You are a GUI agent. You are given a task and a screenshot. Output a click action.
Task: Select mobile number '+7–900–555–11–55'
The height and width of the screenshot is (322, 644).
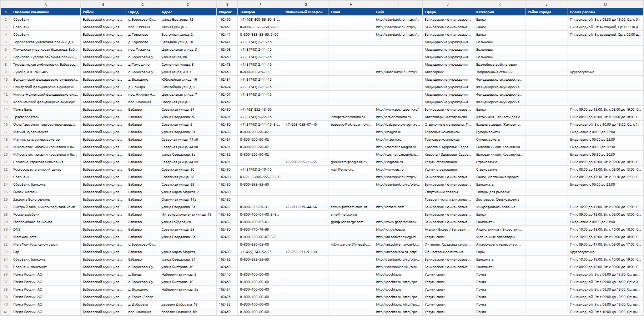[x=306, y=162]
